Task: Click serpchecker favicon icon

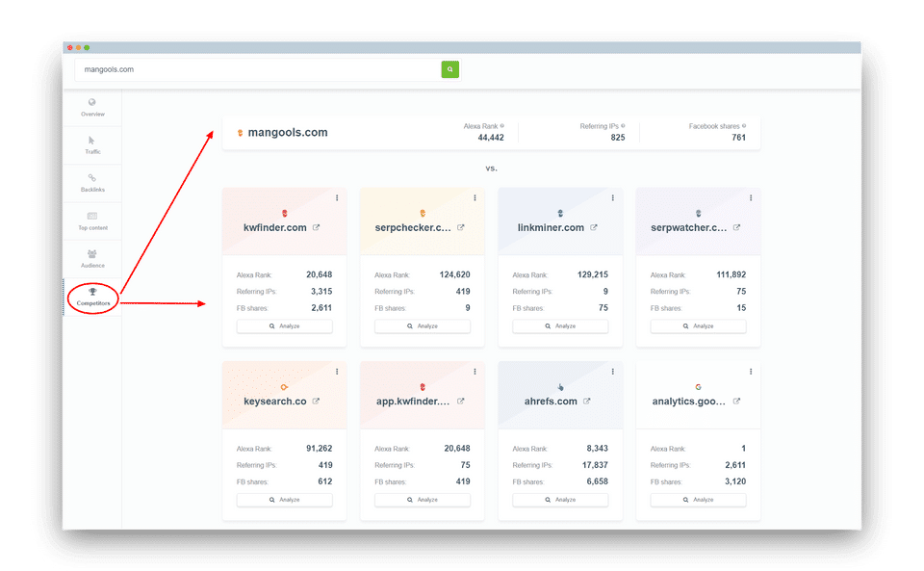Action: (x=423, y=214)
